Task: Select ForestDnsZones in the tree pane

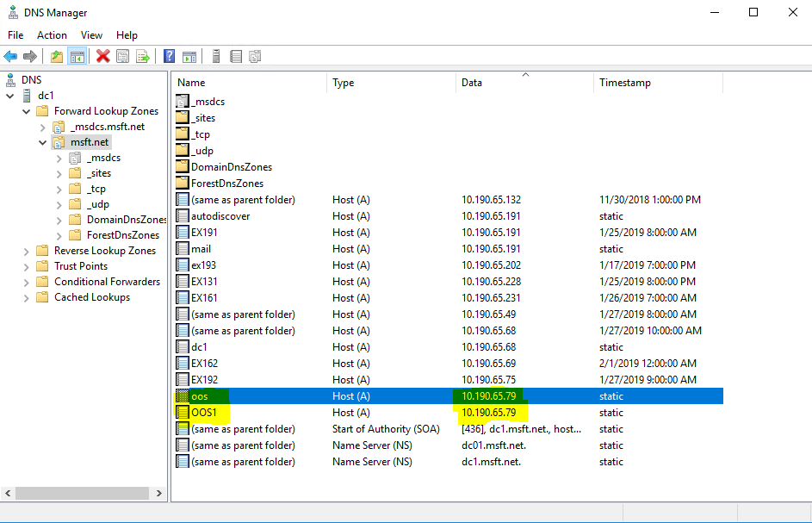Action: pyautogui.click(x=123, y=235)
